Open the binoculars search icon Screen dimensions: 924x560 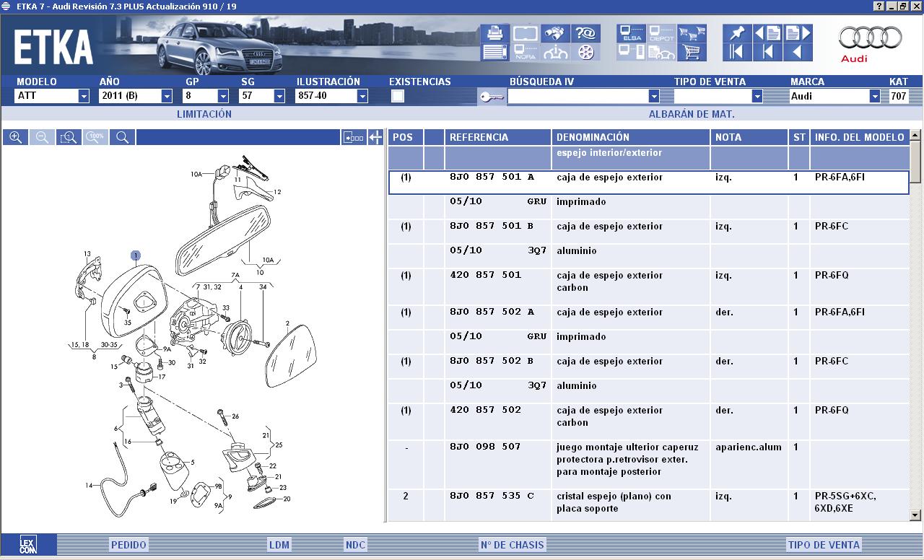click(x=554, y=33)
